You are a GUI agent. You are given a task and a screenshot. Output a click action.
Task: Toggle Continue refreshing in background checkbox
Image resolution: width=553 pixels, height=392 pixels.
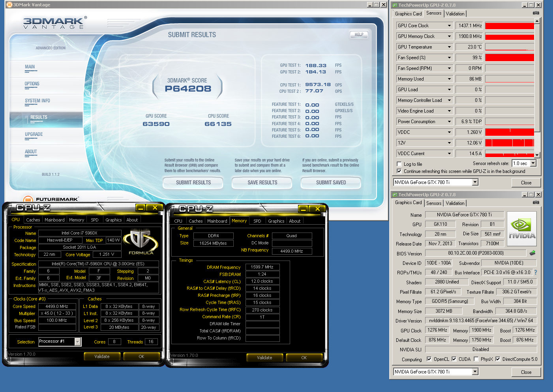click(x=399, y=171)
